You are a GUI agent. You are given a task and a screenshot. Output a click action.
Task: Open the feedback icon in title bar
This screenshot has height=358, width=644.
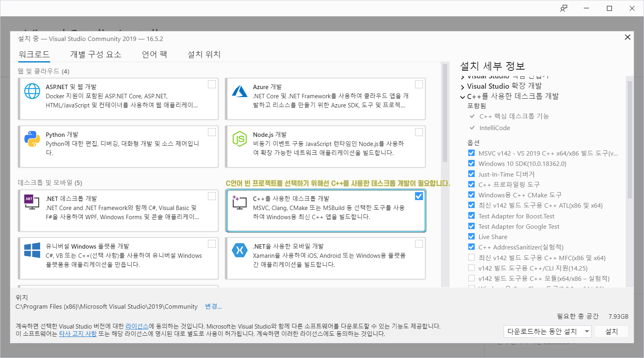click(564, 8)
